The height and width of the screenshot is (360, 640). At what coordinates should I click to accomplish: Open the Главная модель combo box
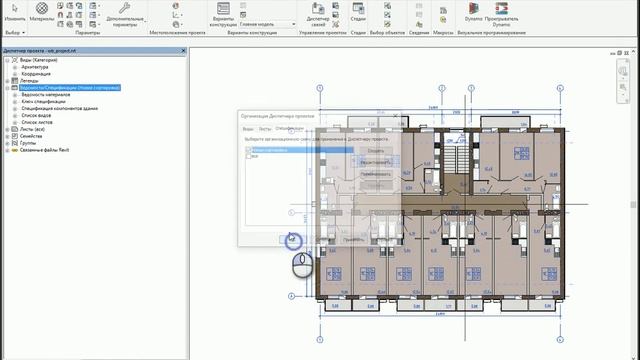pos(267,24)
